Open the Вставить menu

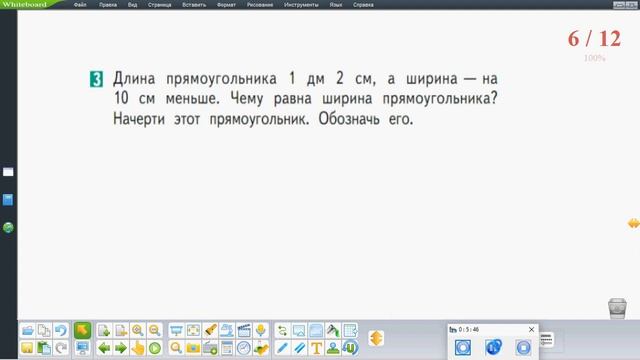click(x=194, y=5)
